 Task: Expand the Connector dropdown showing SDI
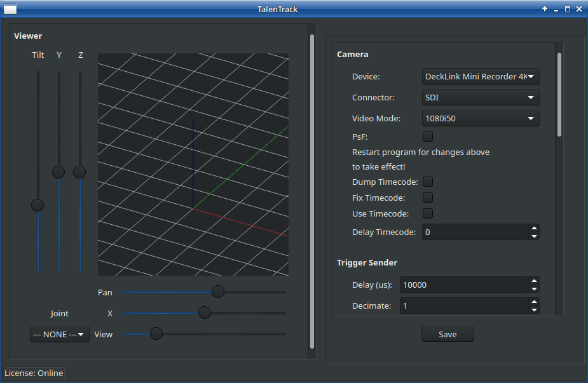[x=481, y=98]
